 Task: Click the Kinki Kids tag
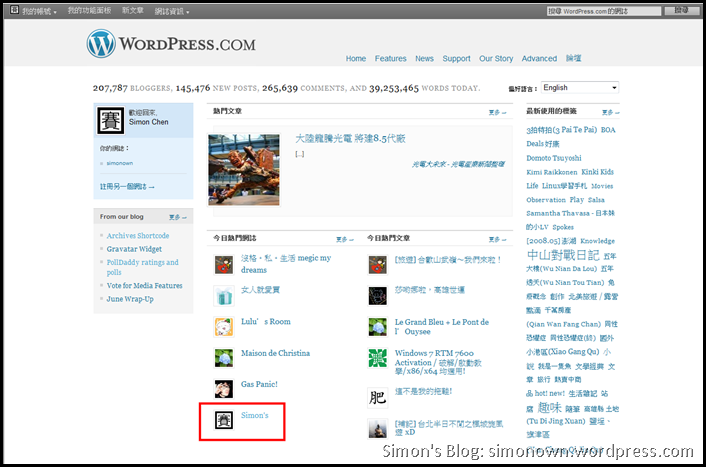tap(597, 172)
